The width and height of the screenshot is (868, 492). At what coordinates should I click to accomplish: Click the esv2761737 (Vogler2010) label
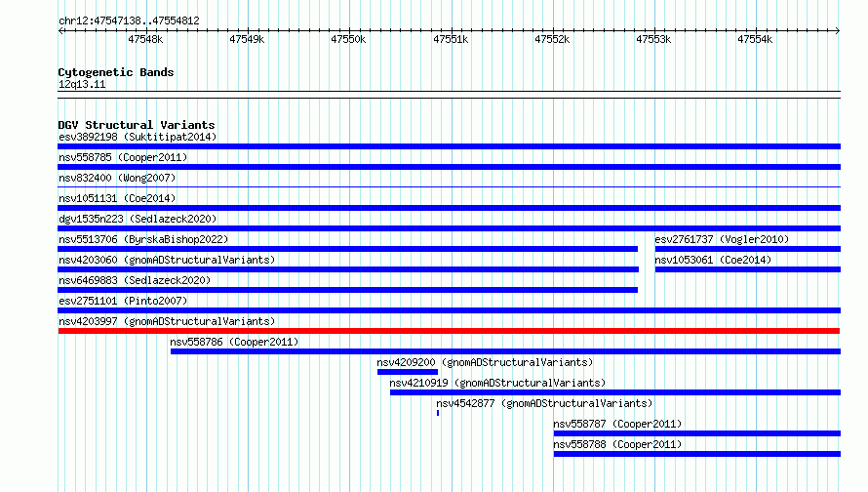click(x=722, y=239)
